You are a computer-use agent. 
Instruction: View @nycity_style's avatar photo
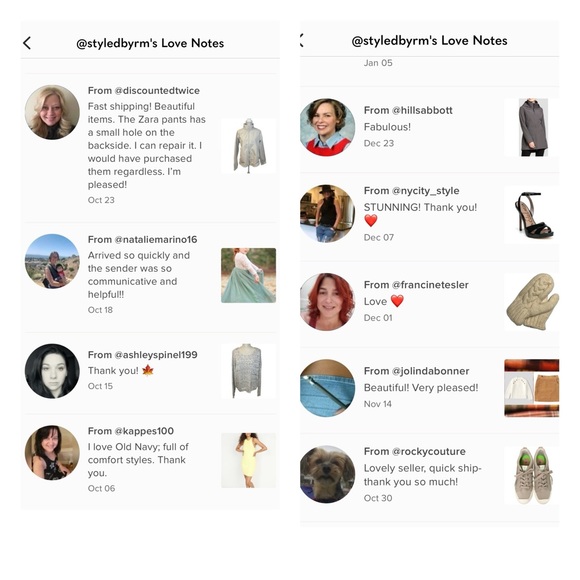(327, 213)
